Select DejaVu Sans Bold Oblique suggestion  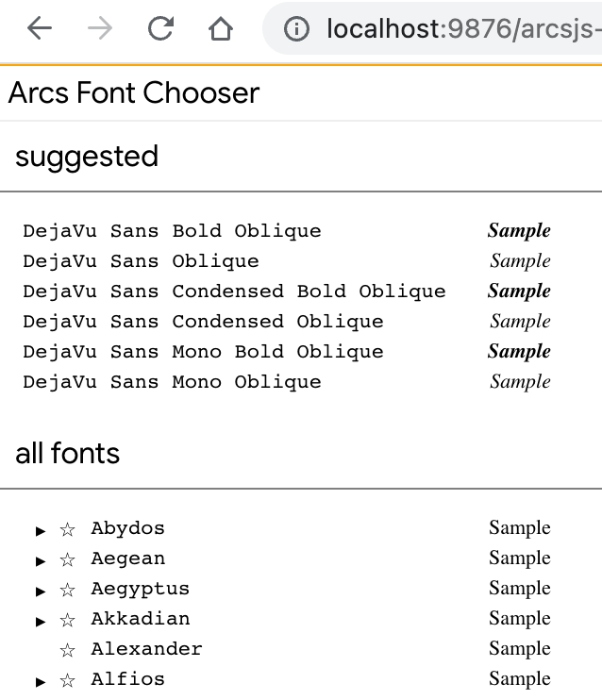(x=172, y=231)
